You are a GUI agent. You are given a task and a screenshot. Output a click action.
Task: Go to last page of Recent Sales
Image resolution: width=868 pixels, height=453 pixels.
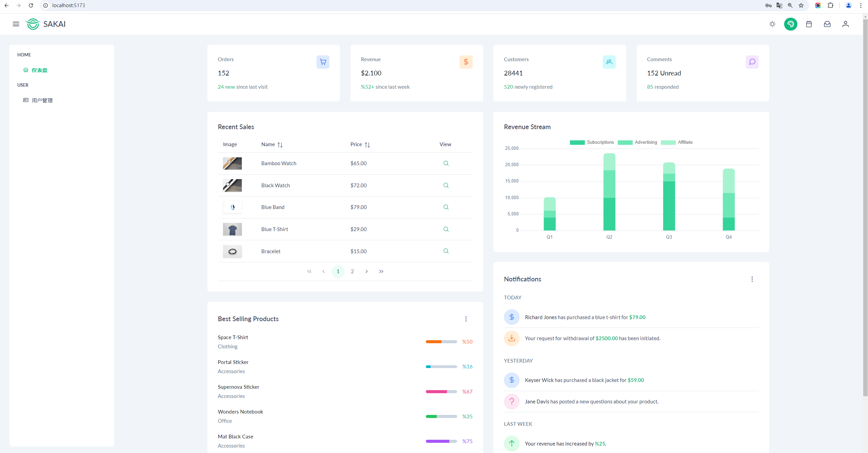pos(381,272)
